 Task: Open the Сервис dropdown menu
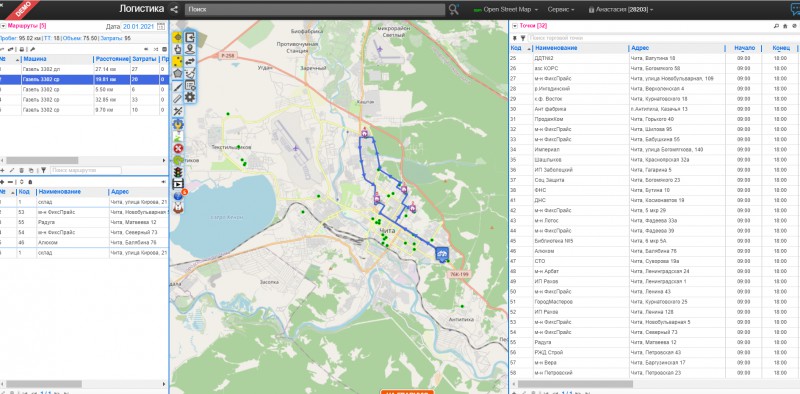coord(561,10)
